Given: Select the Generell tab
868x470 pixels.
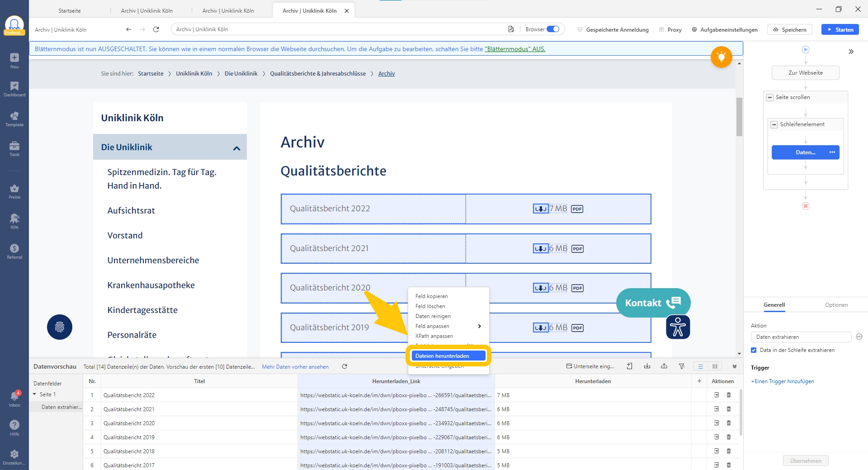Looking at the screenshot, I should (774, 305).
